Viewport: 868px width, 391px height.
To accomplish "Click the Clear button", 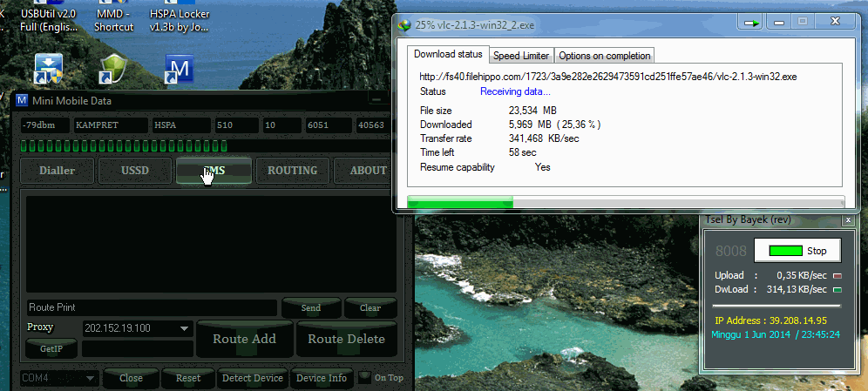I will point(370,308).
